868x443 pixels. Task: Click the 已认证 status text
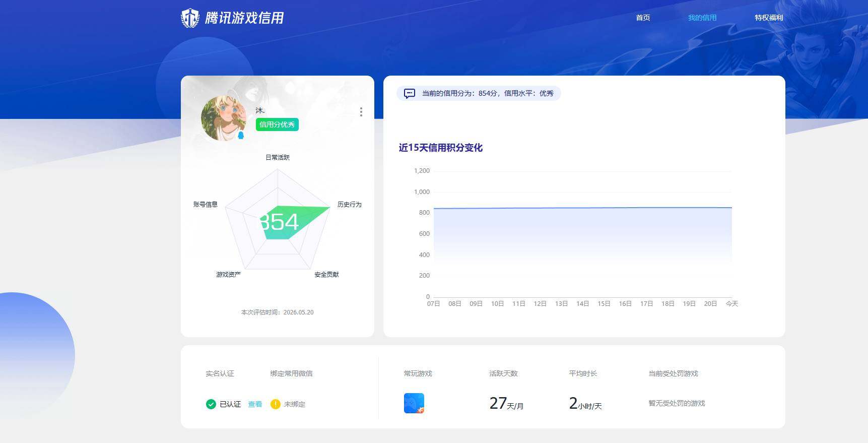click(x=230, y=404)
